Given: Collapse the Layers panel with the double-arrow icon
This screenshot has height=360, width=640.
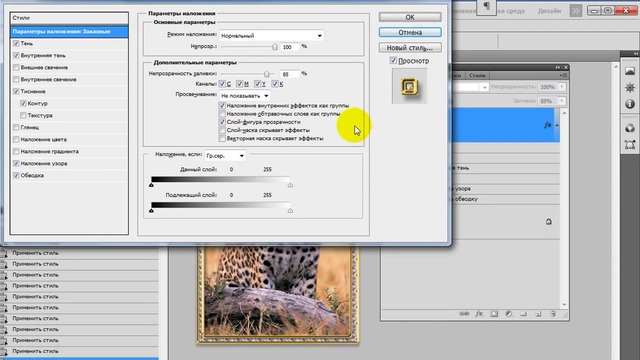Looking at the screenshot, I should (x=558, y=67).
